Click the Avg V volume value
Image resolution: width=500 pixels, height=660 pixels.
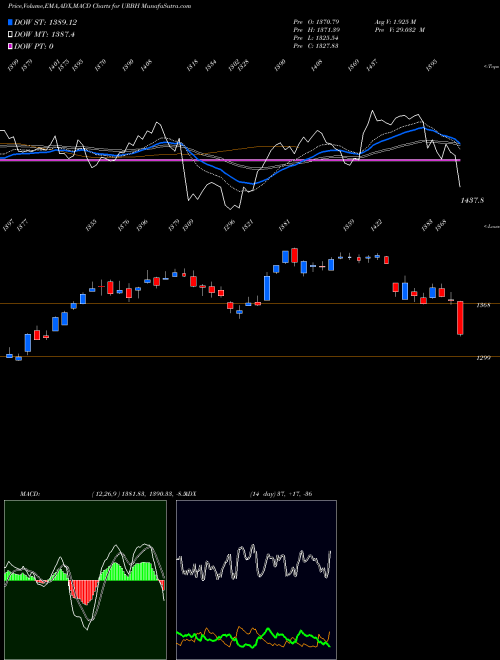coord(405,21)
